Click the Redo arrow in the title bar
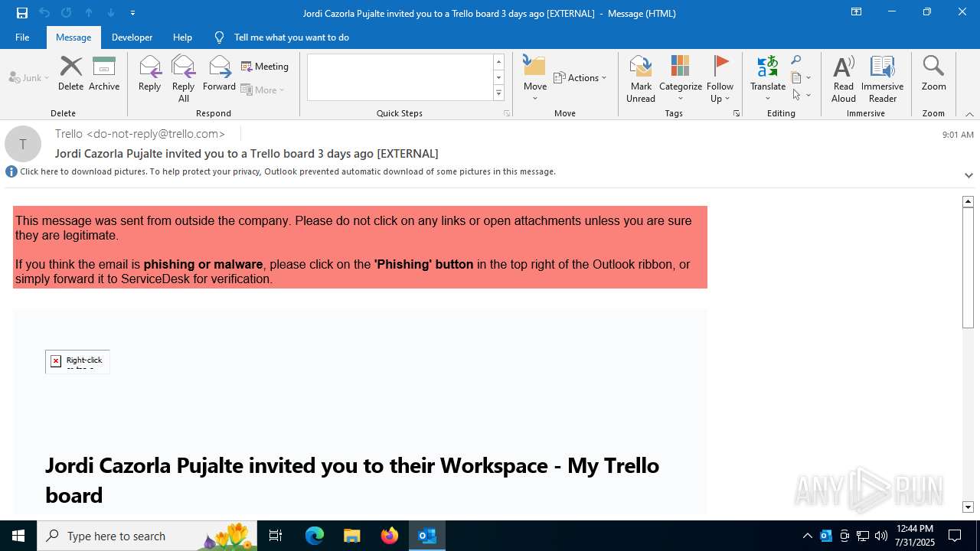Screen dimensions: 980x551 [66, 12]
